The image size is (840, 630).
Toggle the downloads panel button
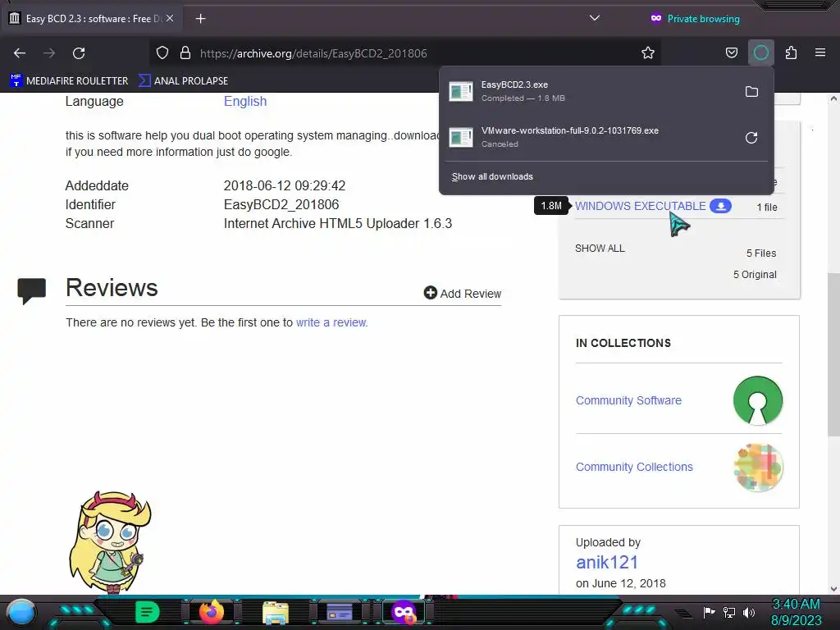[760, 53]
